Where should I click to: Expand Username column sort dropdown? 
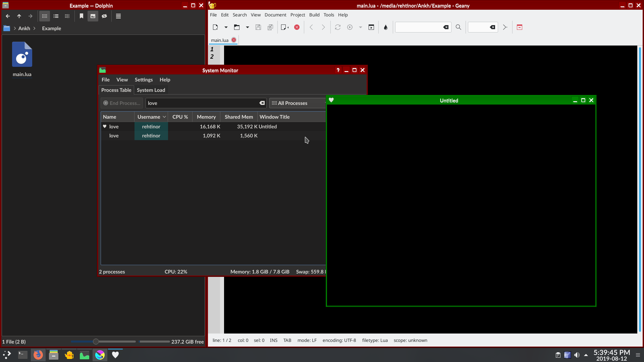[x=164, y=117]
